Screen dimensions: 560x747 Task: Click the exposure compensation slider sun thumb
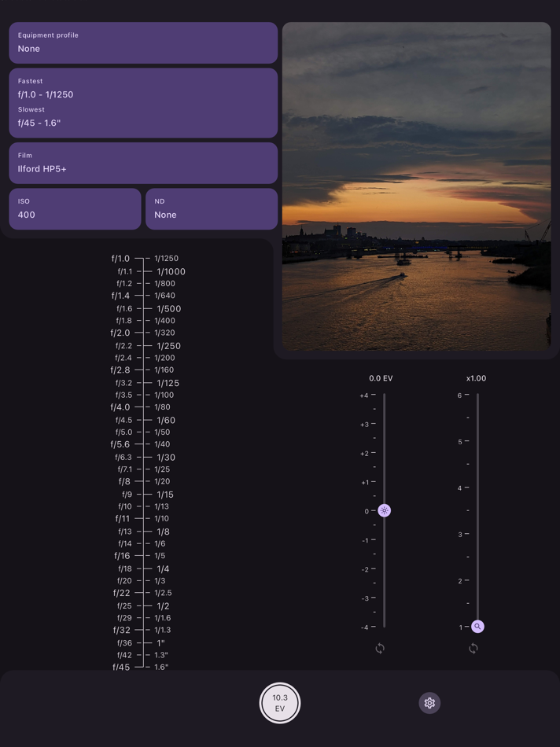tap(384, 510)
